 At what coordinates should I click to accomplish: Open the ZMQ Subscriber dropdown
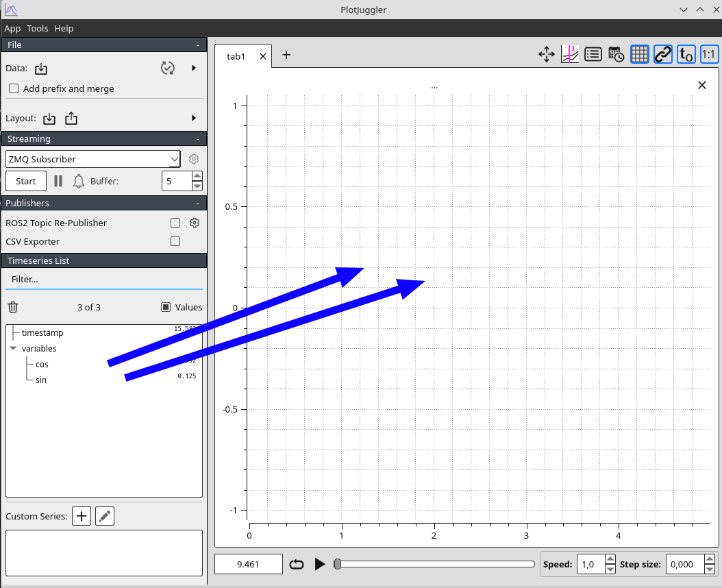coord(93,159)
